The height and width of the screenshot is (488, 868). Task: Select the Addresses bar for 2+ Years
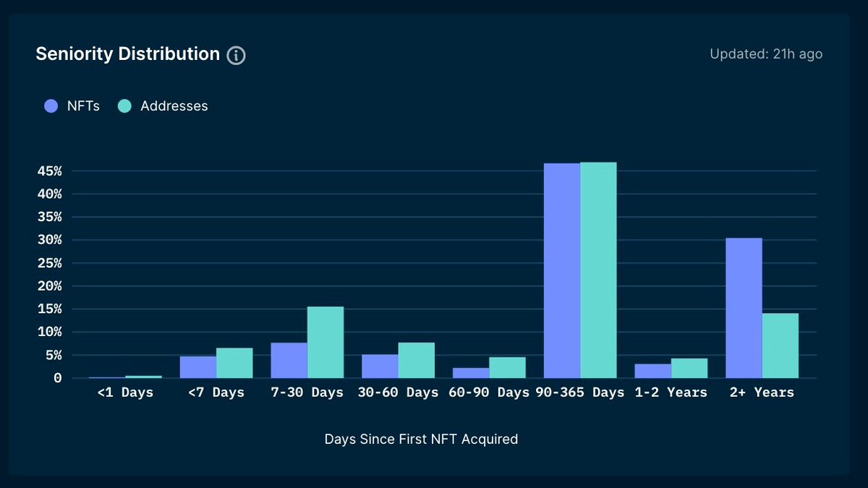[780, 346]
